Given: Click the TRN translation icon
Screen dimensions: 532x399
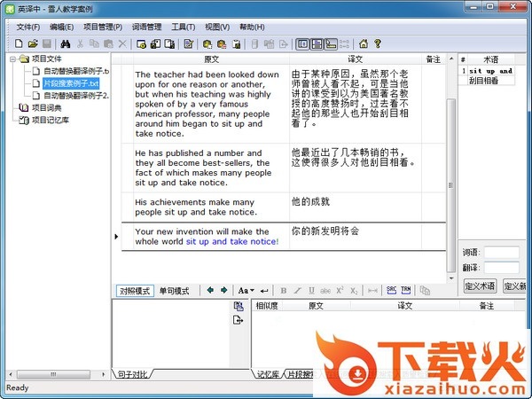Looking at the screenshot, I should 406,290.
